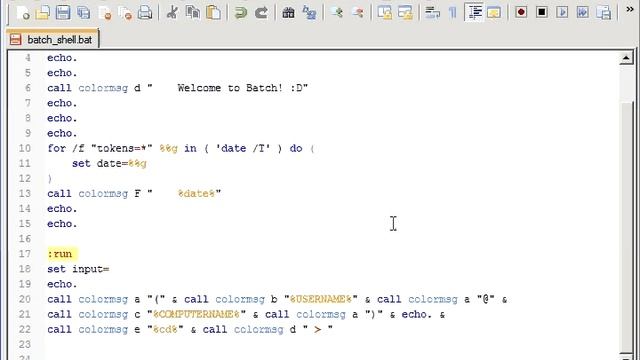Paste from clipboard using Paste icon

pos(213,13)
